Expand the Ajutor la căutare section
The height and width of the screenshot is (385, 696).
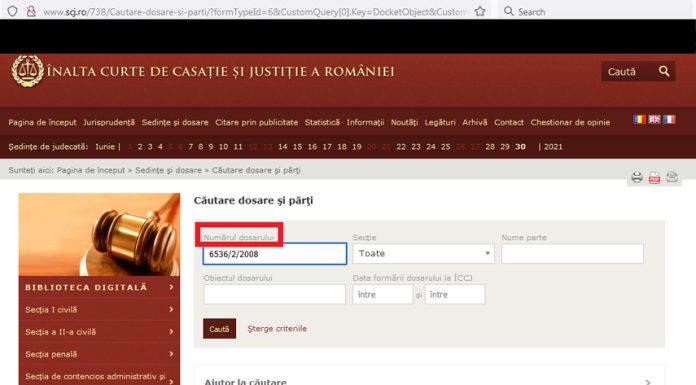pos(429,381)
